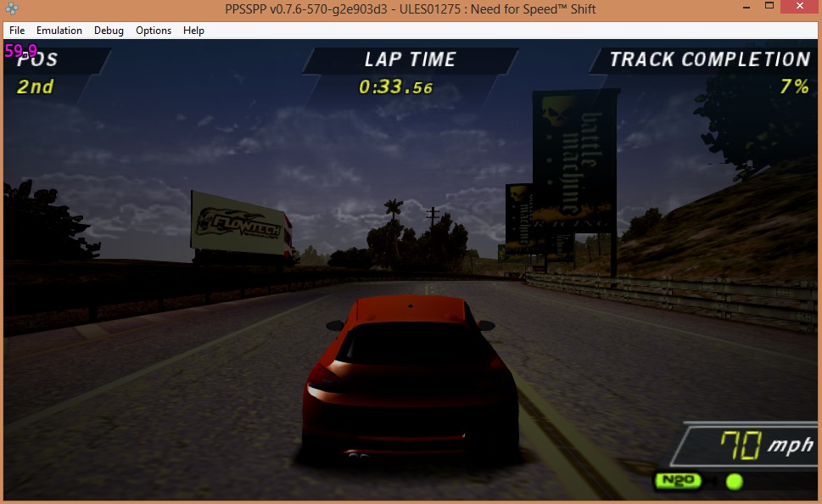
Task: Open the Debug menu
Action: [109, 31]
